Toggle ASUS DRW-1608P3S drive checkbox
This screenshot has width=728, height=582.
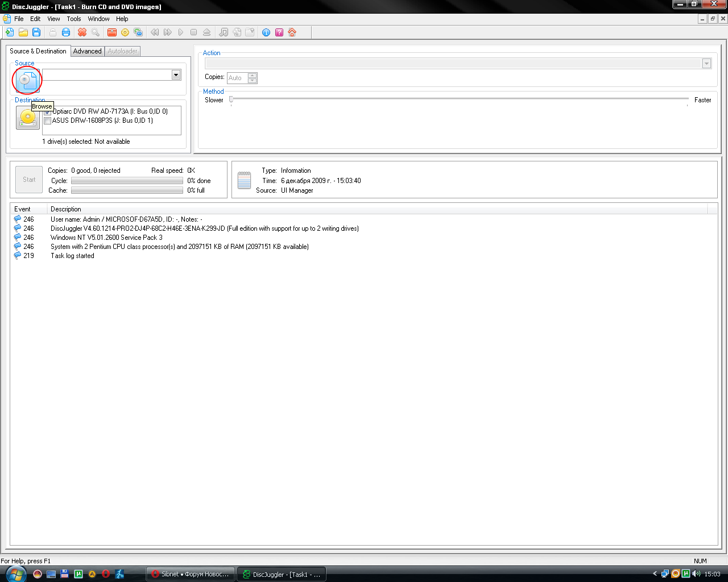[48, 120]
